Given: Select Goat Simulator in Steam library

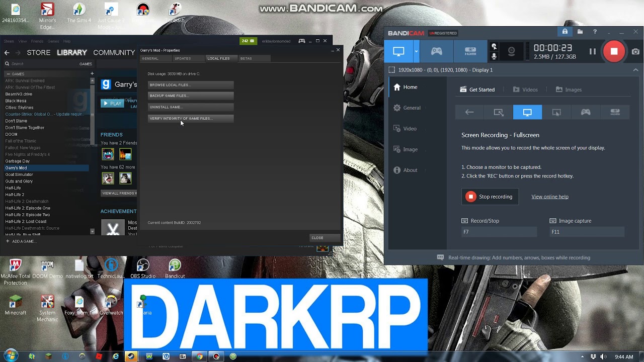Looking at the screenshot, I should tap(19, 174).
